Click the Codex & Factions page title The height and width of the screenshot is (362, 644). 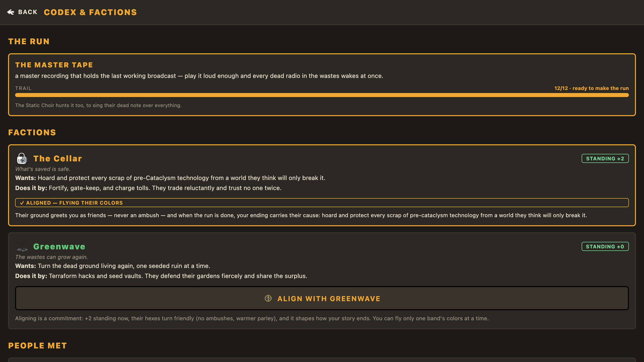[x=90, y=12]
